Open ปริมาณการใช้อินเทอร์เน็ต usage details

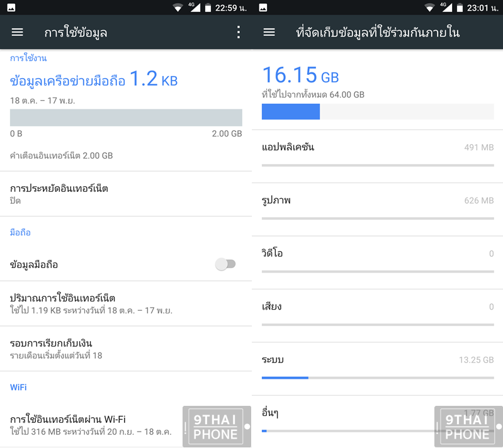126,304
